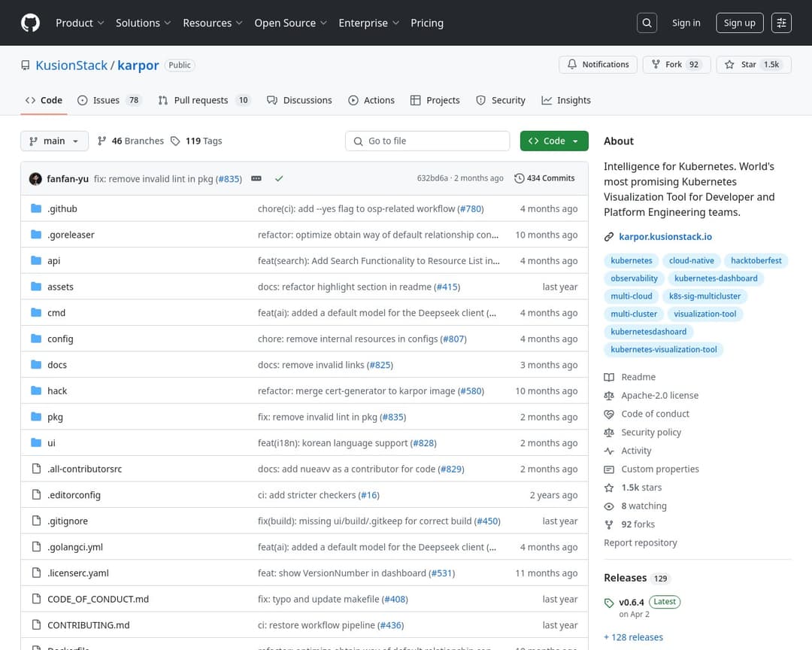This screenshot has height=650, width=812.
Task: Click the book icon beside Readme
Action: (609, 378)
